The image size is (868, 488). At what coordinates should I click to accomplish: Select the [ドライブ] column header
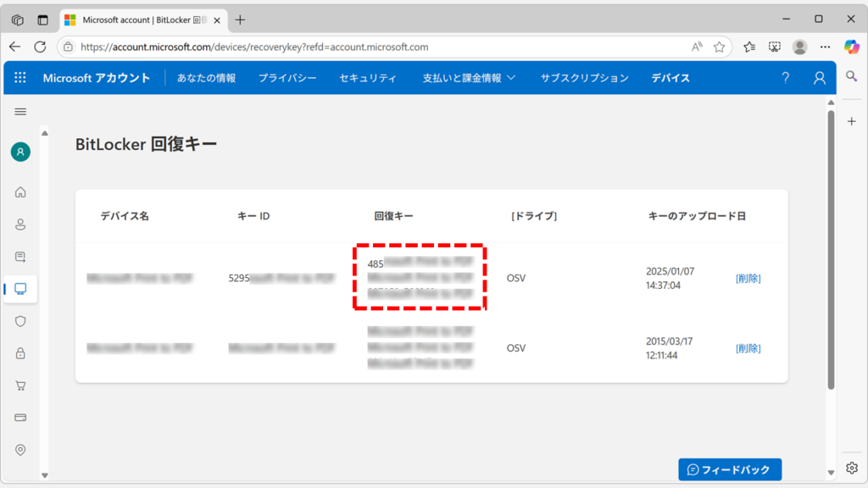(534, 216)
